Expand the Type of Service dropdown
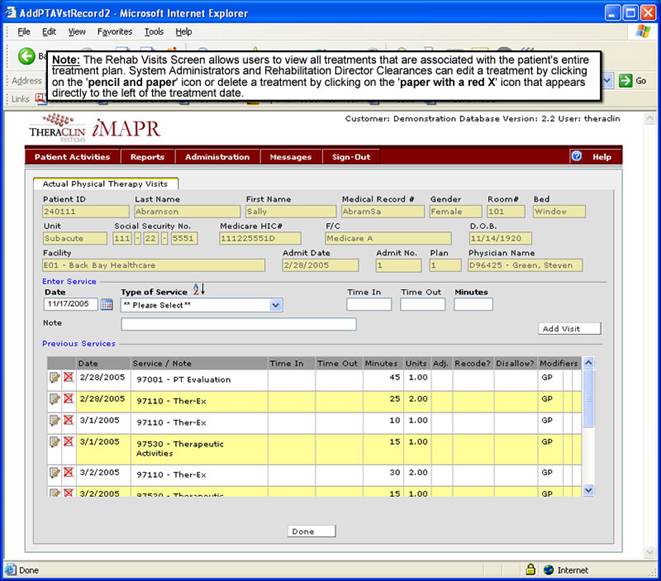 pyautogui.click(x=276, y=305)
